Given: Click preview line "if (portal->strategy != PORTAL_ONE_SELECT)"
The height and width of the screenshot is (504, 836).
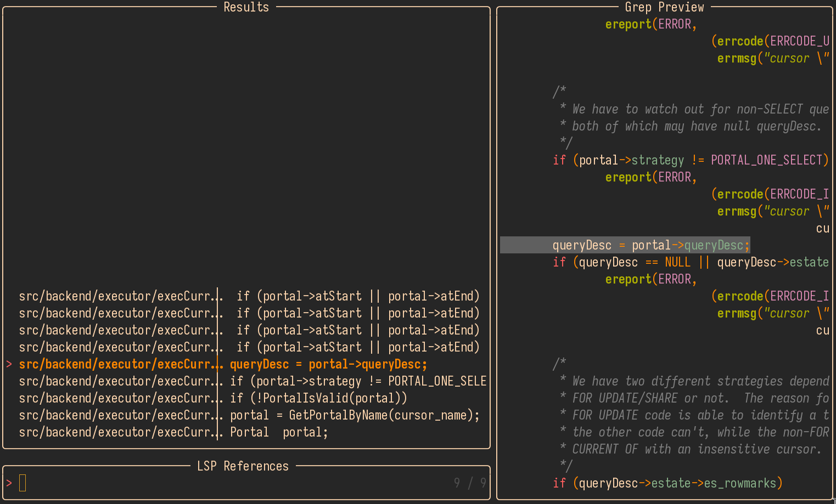Looking at the screenshot, I should (690, 160).
